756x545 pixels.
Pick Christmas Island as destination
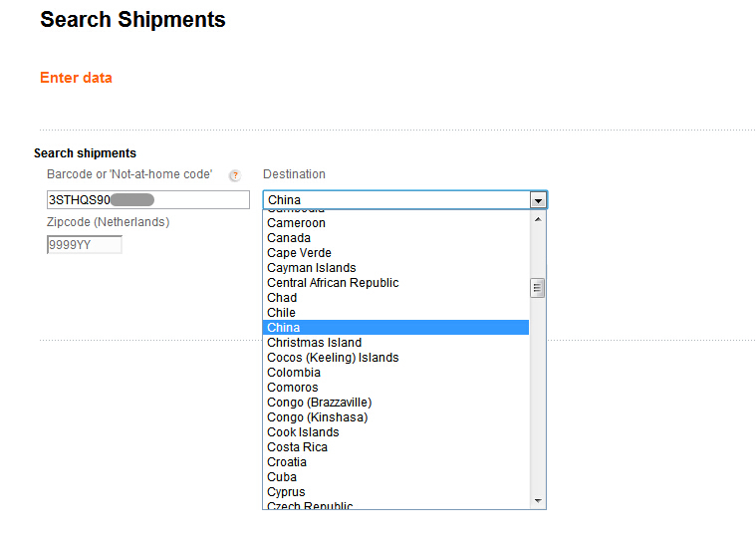point(395,343)
